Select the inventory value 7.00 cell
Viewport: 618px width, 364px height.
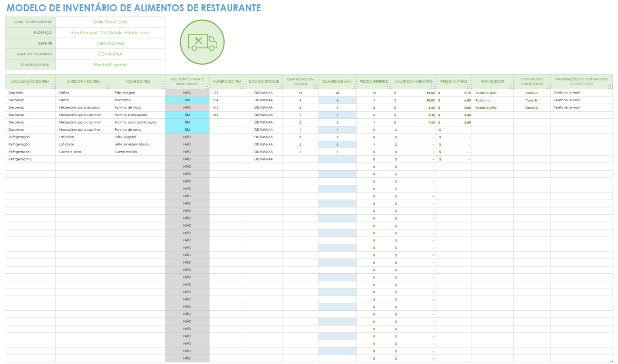coord(414,122)
